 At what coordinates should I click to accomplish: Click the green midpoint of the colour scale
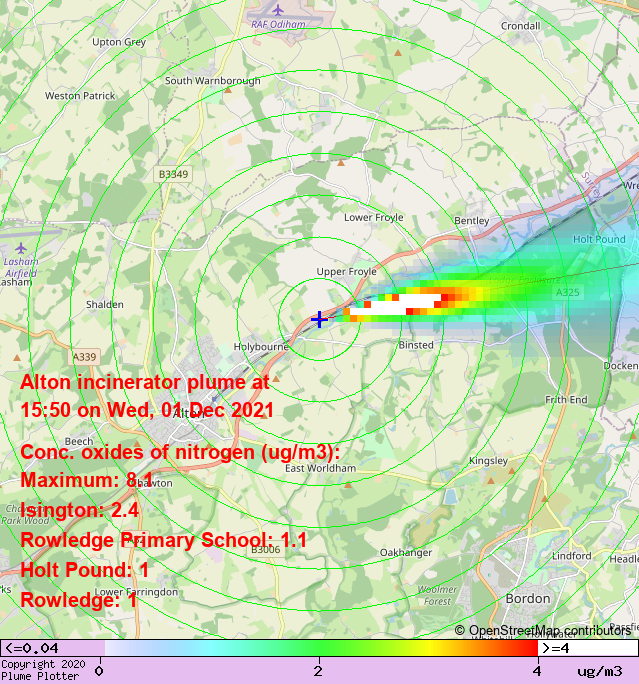(319, 648)
